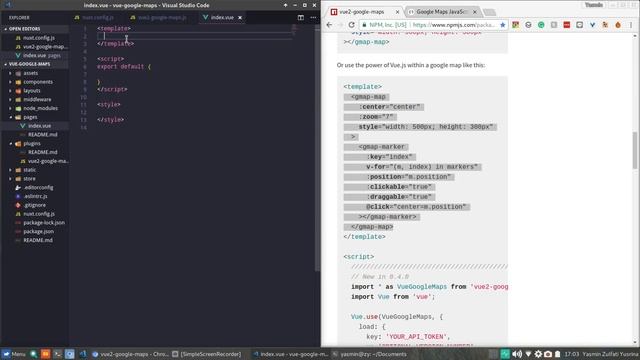Collapse the plugins folder
Viewport: 640px width, 360px height.
tap(31, 144)
